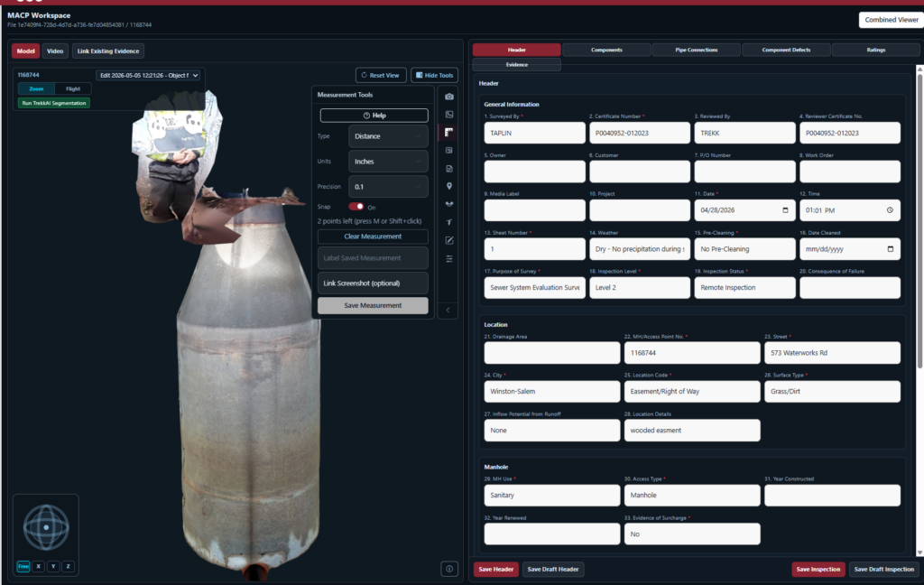Open the Precision dropdown showing 0.1
The height and width of the screenshot is (585, 924).
pyautogui.click(x=388, y=186)
